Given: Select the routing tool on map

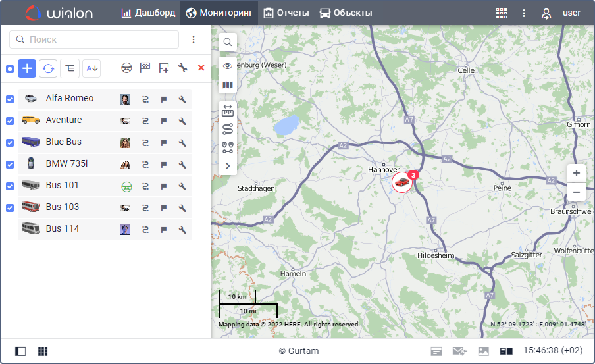Looking at the screenshot, I should click(x=228, y=128).
